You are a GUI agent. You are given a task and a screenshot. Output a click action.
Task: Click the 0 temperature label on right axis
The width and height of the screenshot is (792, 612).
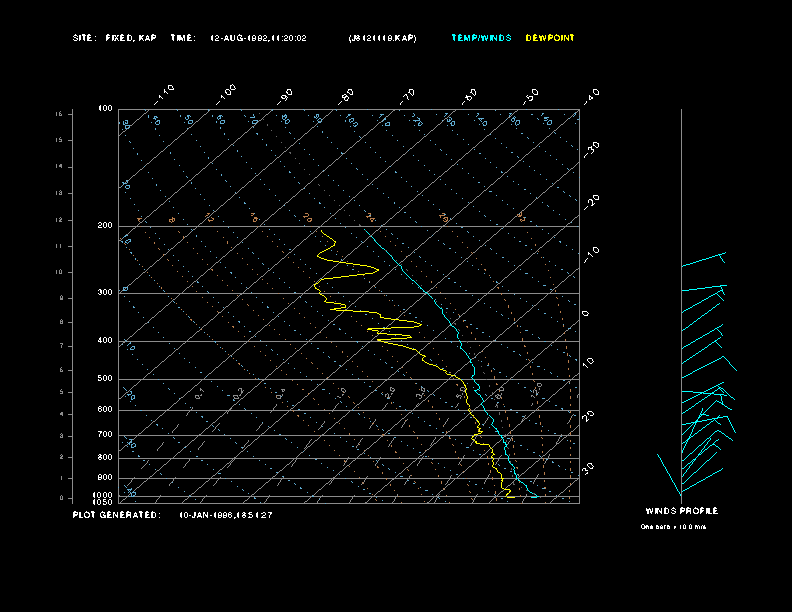point(587,313)
